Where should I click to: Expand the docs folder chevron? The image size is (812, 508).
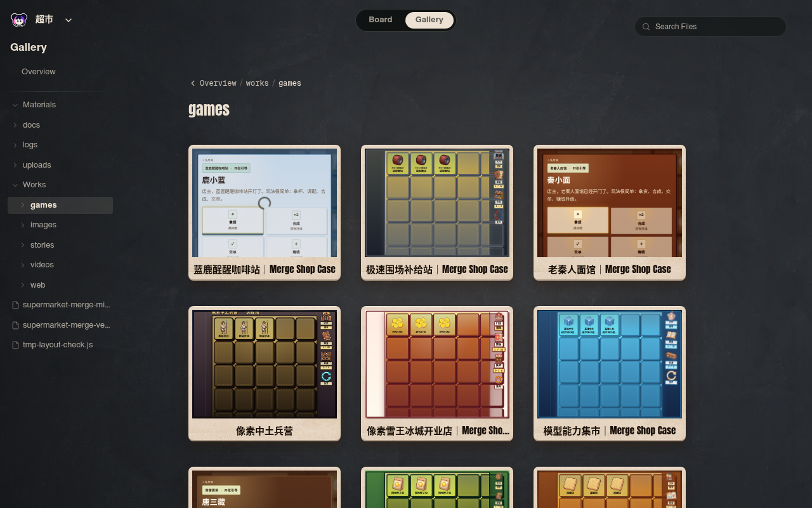point(15,125)
